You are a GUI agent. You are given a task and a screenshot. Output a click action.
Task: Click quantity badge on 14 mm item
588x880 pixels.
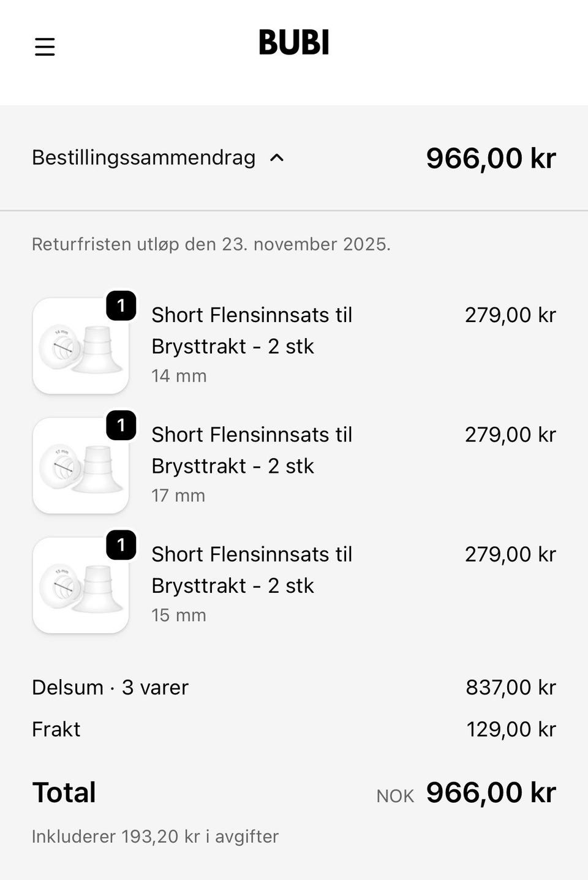coord(121,306)
